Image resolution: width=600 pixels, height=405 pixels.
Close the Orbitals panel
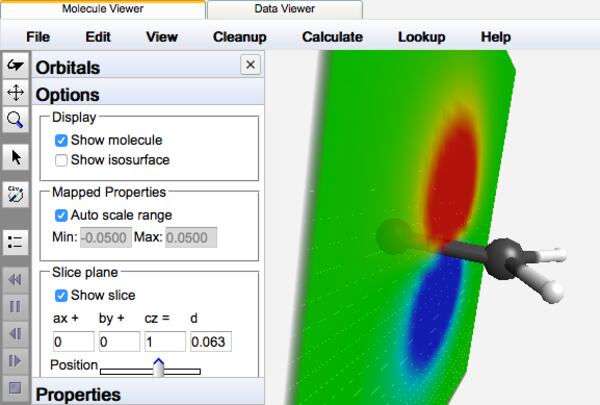tap(250, 65)
